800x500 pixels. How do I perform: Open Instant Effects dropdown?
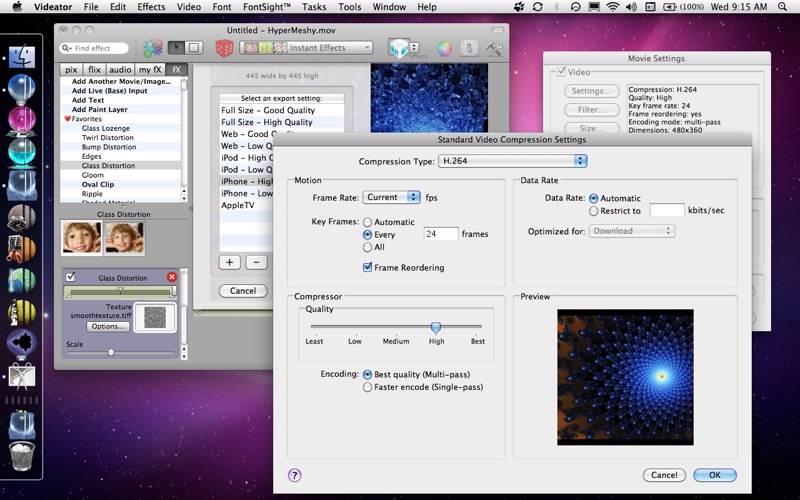[x=306, y=48]
